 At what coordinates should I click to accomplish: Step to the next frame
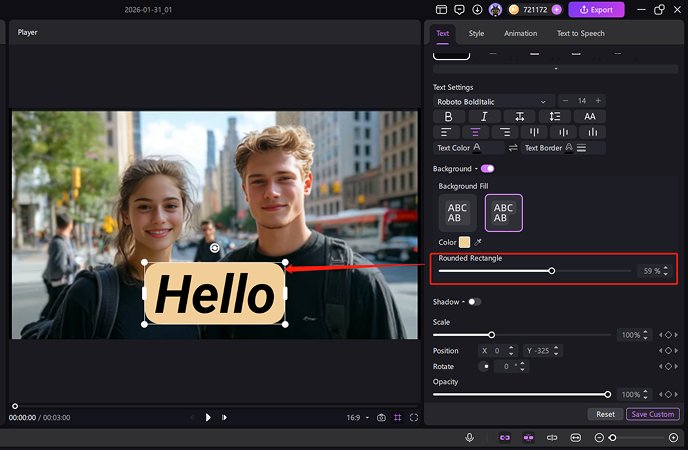(224, 417)
